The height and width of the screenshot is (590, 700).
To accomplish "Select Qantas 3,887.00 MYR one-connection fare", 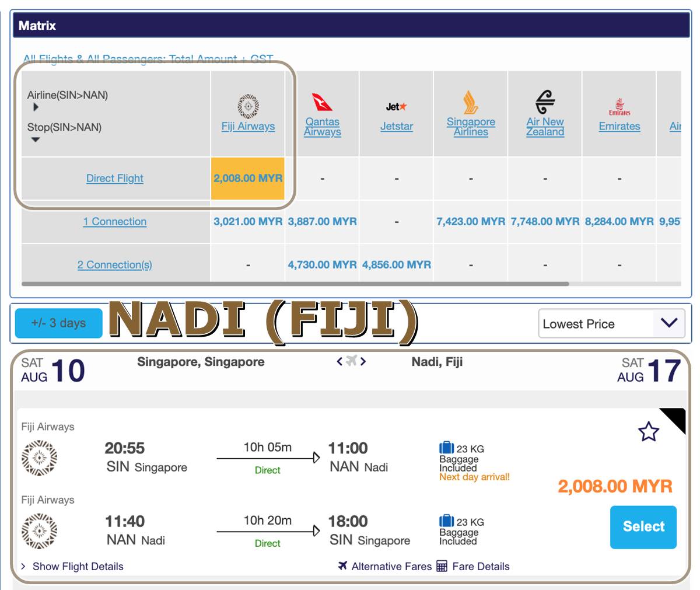I will [322, 222].
